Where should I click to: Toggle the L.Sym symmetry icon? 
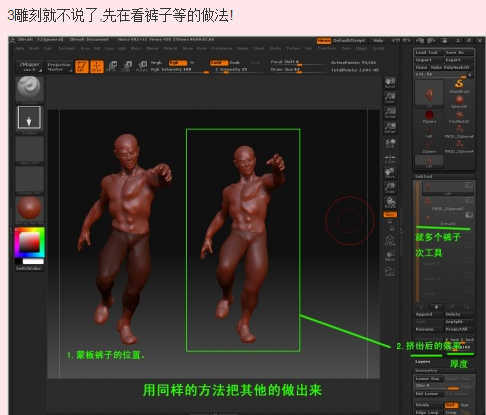coord(390,159)
